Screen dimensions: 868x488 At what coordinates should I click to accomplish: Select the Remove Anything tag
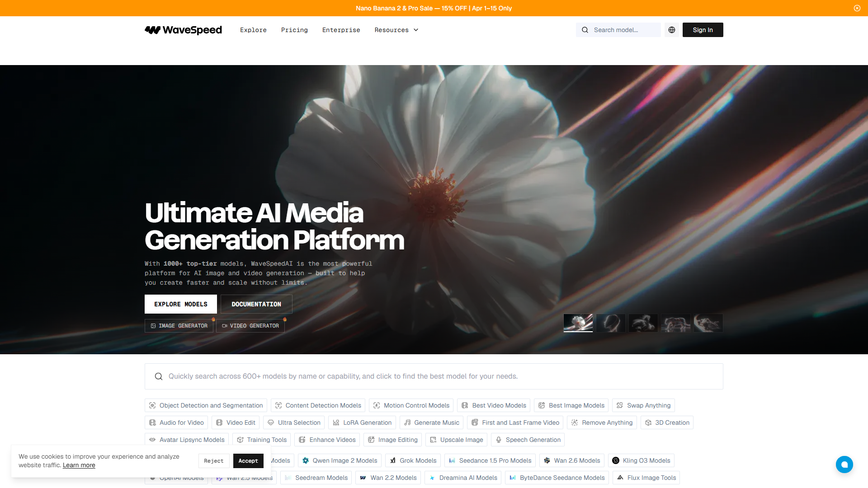pyautogui.click(x=602, y=422)
